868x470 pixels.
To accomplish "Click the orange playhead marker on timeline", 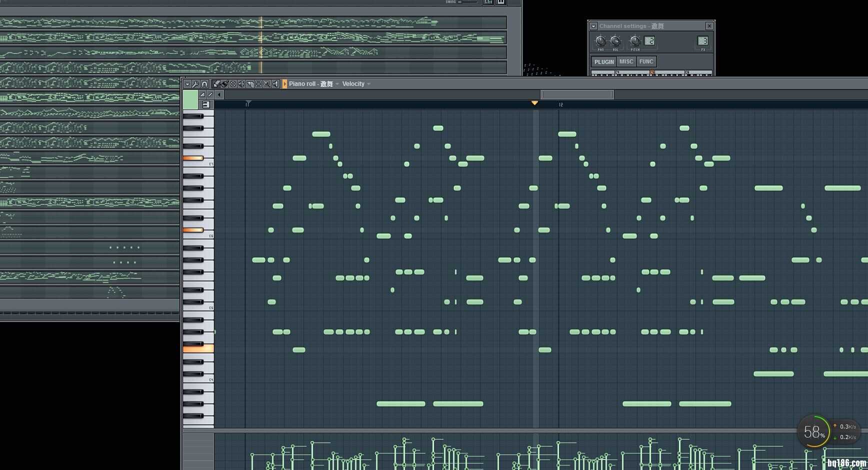I will coord(534,103).
